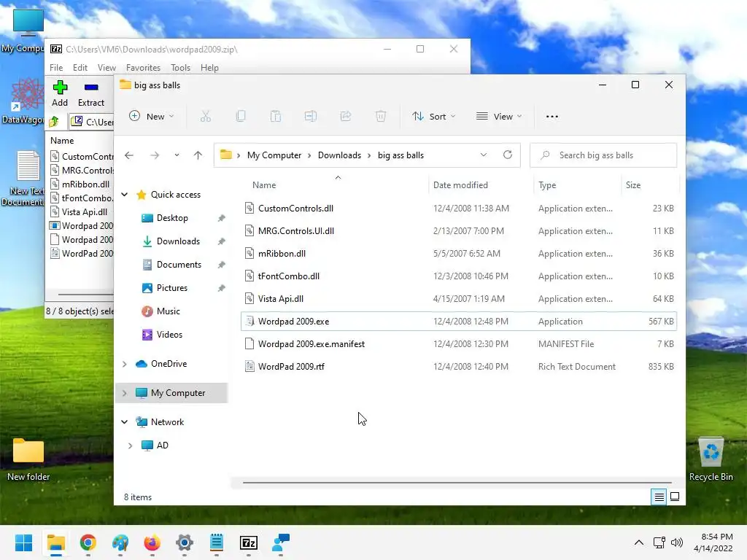Select the Wordpad 2009.exe file

[459, 322]
